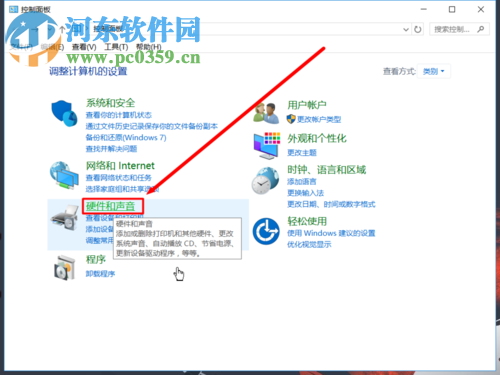Open 备份和还原(Windows 7) link
Image resolution: width=500 pixels, height=375 pixels.
(x=126, y=137)
